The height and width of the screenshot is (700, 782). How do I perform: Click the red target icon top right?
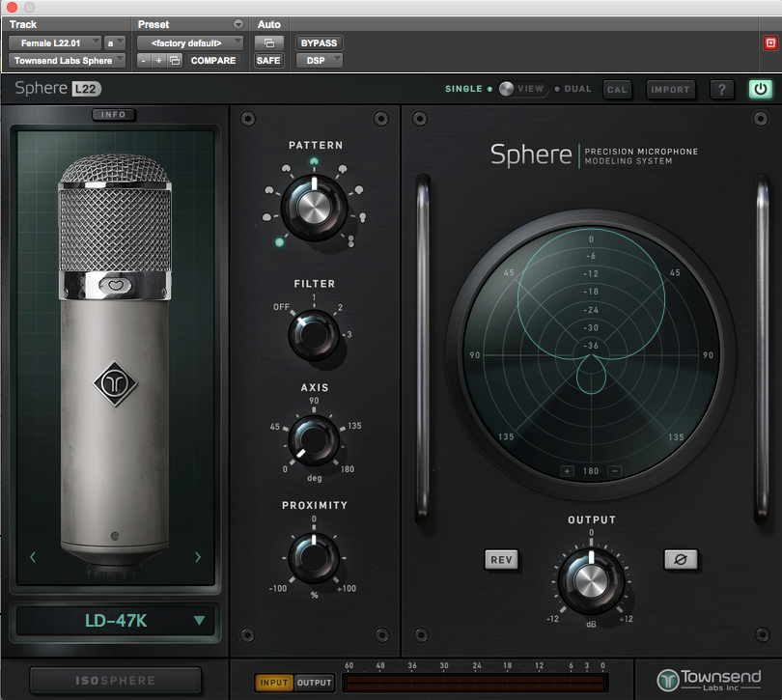point(769,43)
